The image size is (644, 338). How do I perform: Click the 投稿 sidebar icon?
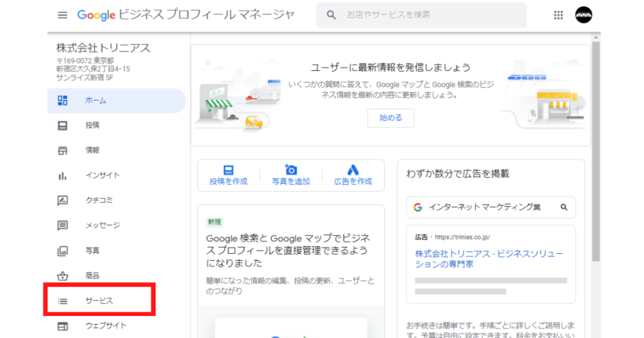click(x=62, y=126)
